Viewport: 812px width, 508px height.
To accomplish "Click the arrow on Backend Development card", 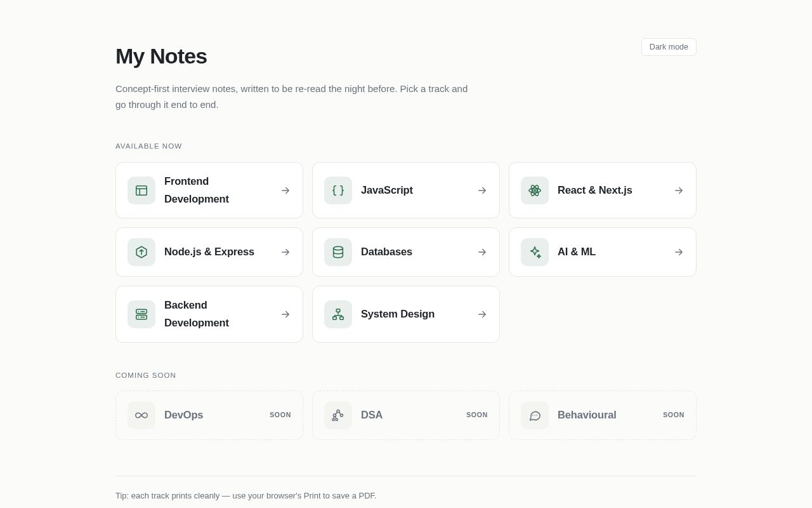I will pyautogui.click(x=285, y=314).
